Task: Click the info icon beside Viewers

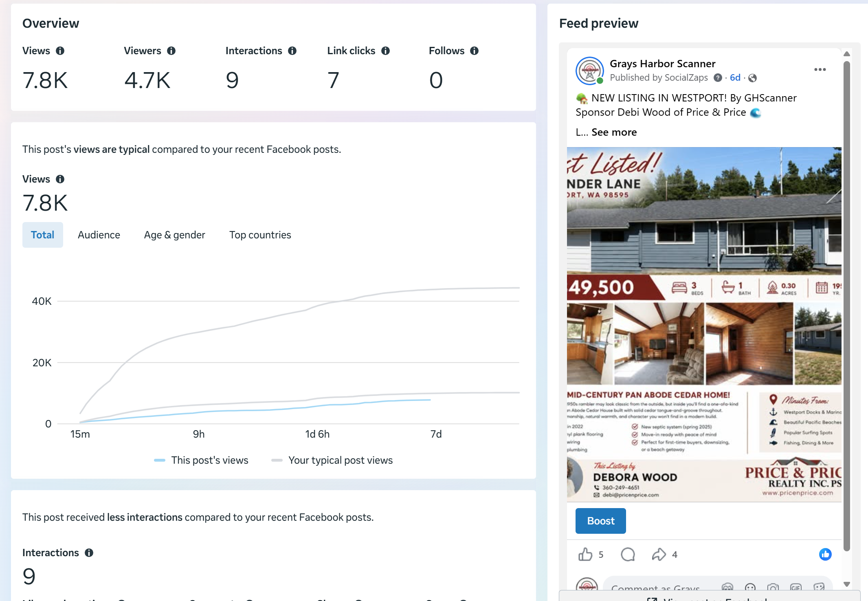Action: coord(171,51)
